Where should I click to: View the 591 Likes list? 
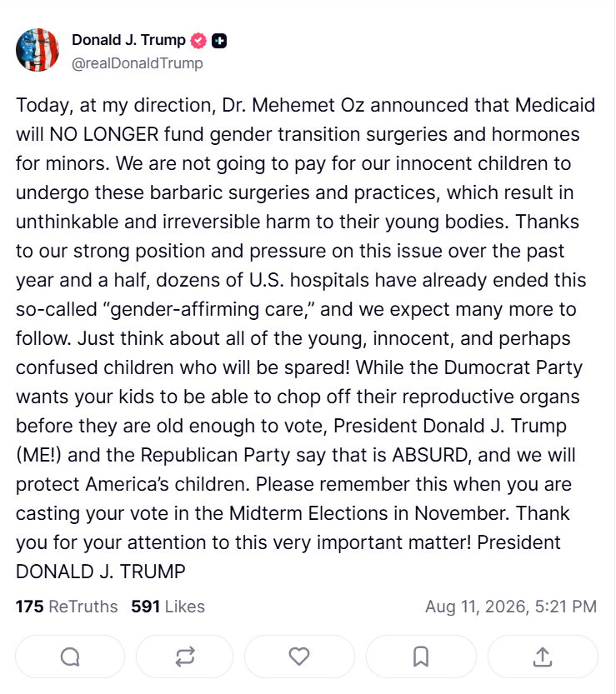tap(168, 607)
